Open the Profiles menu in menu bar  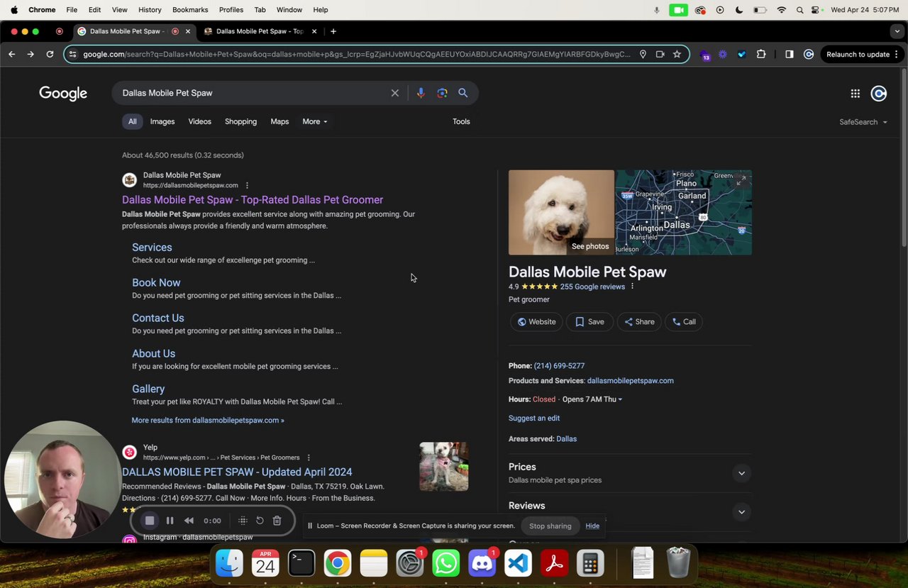pyautogui.click(x=231, y=10)
